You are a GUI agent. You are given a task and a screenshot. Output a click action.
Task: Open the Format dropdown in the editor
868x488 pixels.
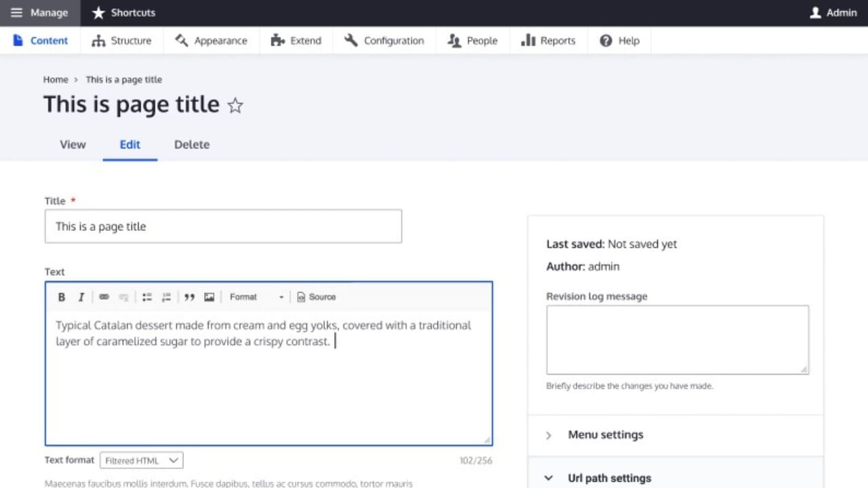pyautogui.click(x=258, y=297)
